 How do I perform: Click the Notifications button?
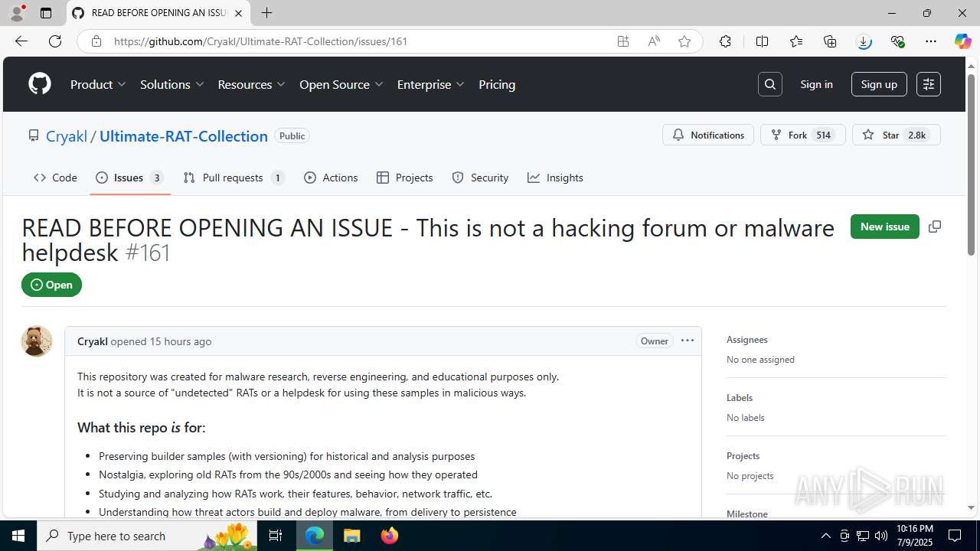pos(708,135)
